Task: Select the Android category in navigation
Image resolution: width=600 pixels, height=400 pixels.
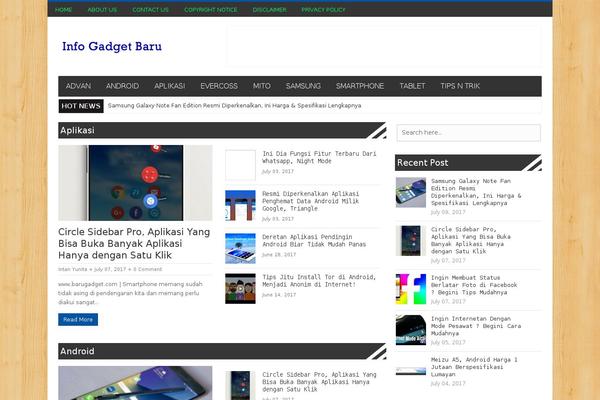Action: (122, 86)
